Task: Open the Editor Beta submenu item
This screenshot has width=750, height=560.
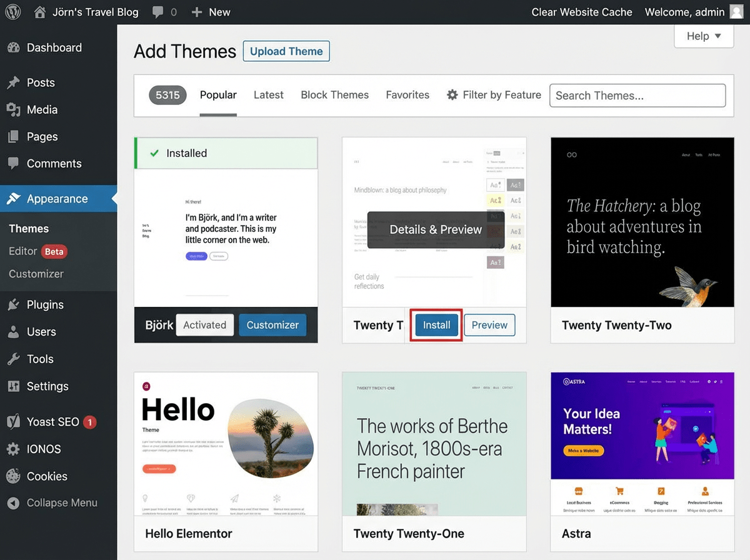Action: (x=37, y=251)
